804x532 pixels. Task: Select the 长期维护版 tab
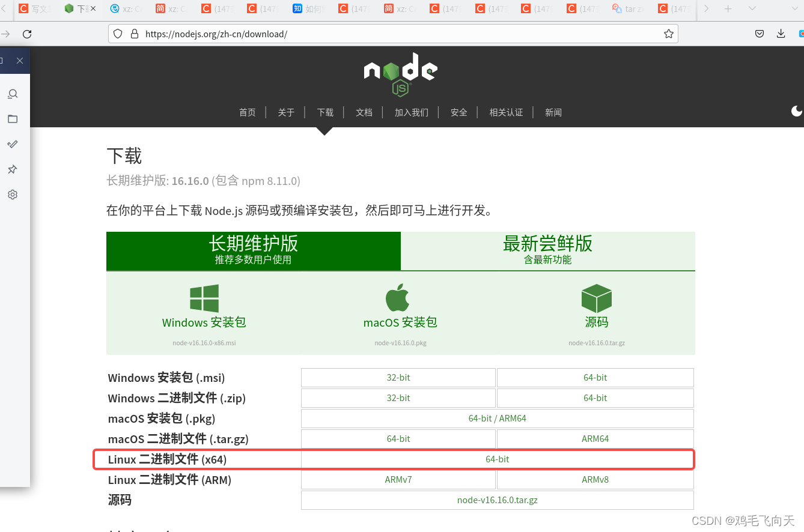(254, 251)
